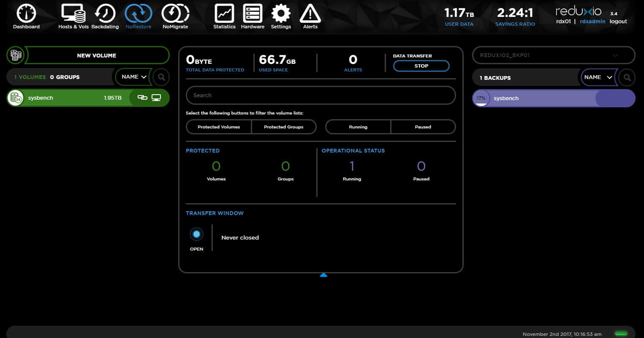Open the Hardware icon

[253, 13]
